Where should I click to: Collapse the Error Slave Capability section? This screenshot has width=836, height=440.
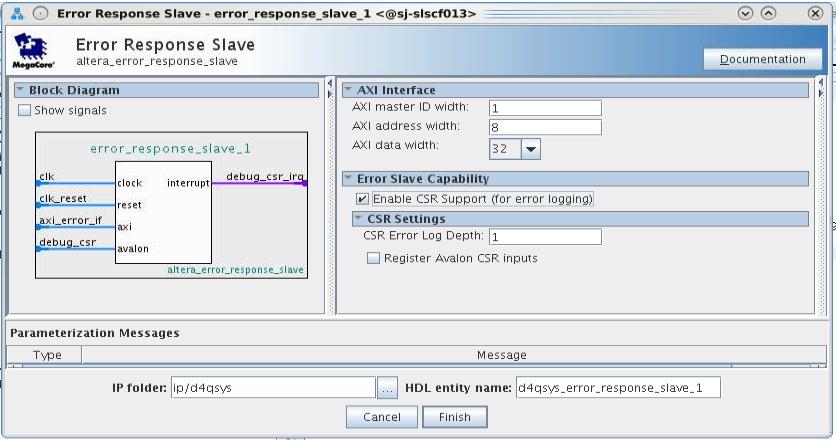pos(348,178)
